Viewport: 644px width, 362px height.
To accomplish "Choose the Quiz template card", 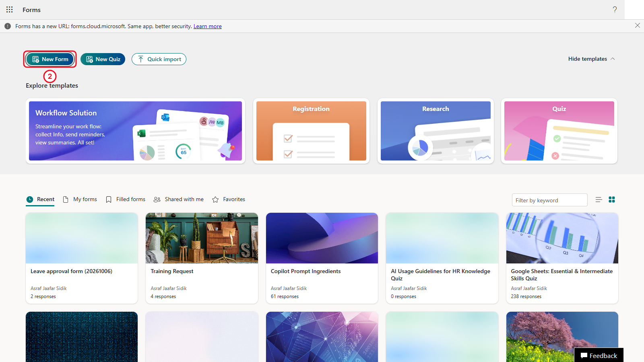I will tap(559, 131).
